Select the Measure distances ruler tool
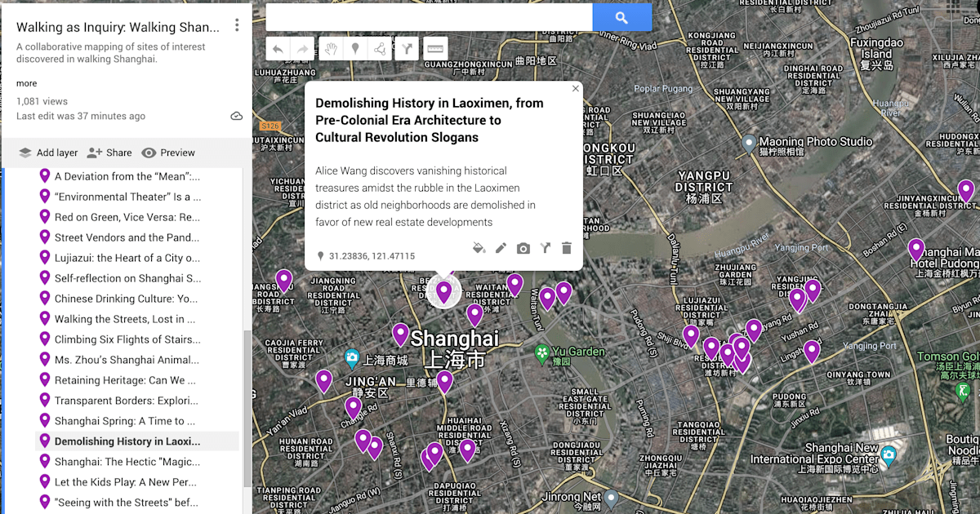This screenshot has height=514, width=980. pos(435,49)
